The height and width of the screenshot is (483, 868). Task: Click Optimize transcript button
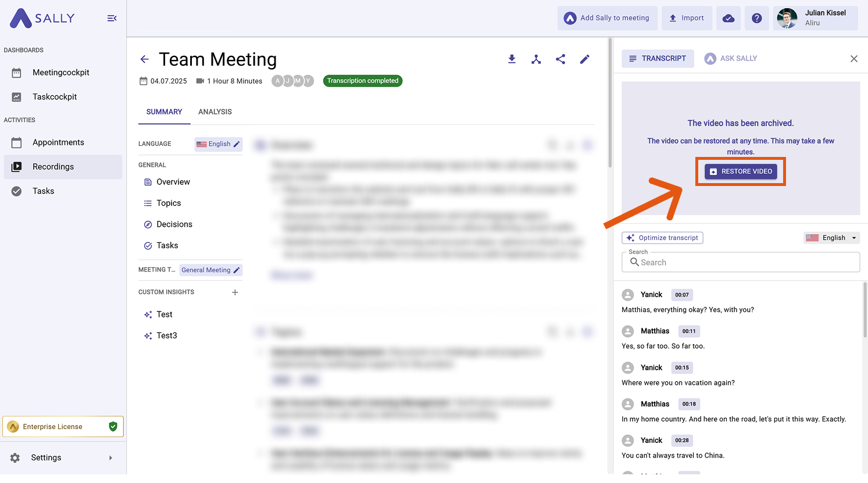click(662, 238)
